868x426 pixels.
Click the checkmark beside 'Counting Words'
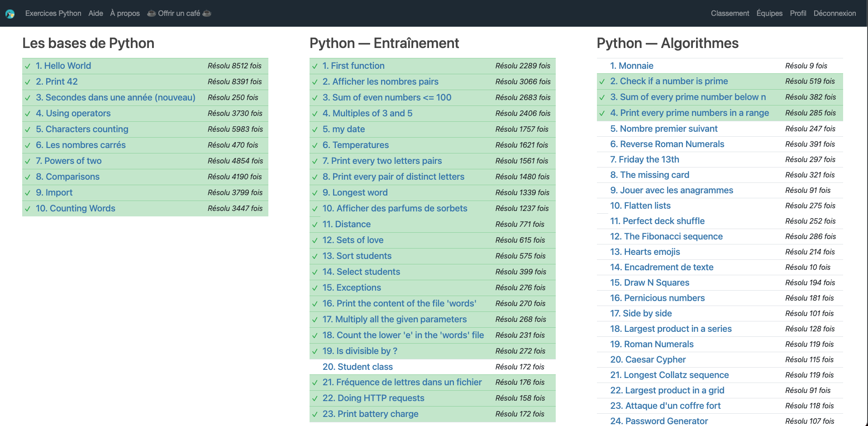(28, 209)
